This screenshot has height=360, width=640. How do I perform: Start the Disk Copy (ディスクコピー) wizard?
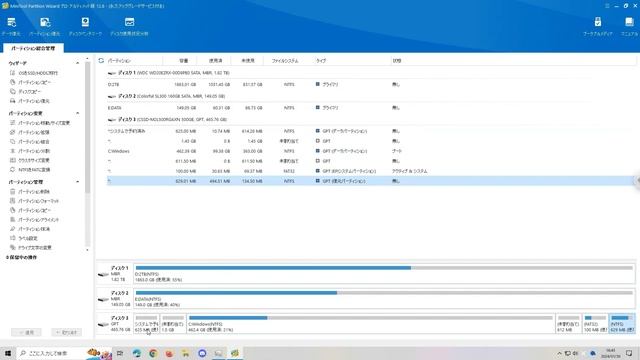pyautogui.click(x=30, y=92)
